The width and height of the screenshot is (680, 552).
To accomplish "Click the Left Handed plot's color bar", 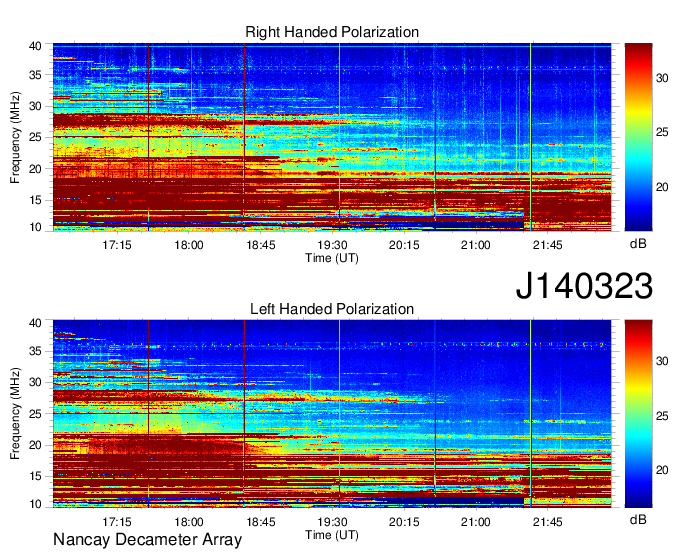I will (x=638, y=414).
